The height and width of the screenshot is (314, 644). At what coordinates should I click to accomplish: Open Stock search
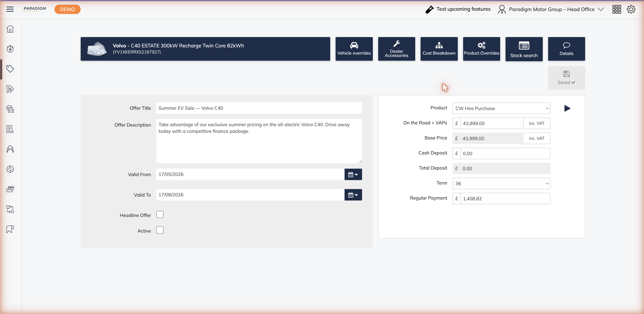point(524,49)
